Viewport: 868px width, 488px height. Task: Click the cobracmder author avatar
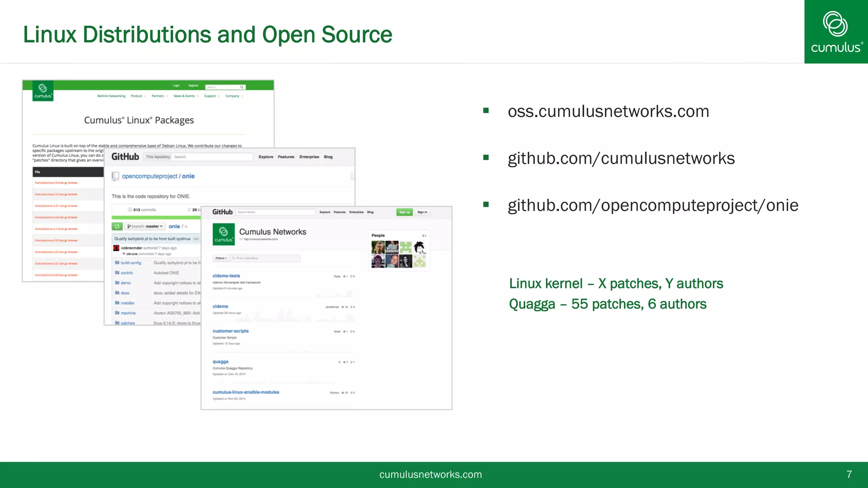click(x=116, y=248)
